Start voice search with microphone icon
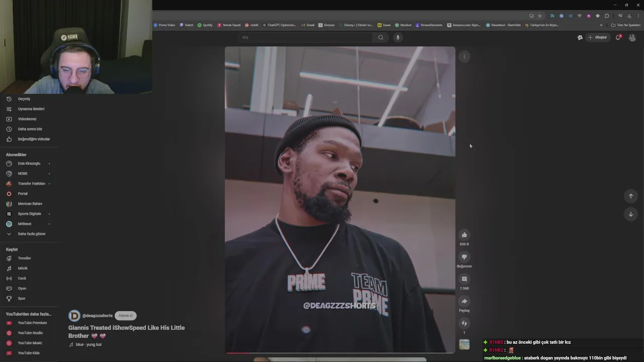Viewport: 644px width, 362px height. tap(397, 37)
